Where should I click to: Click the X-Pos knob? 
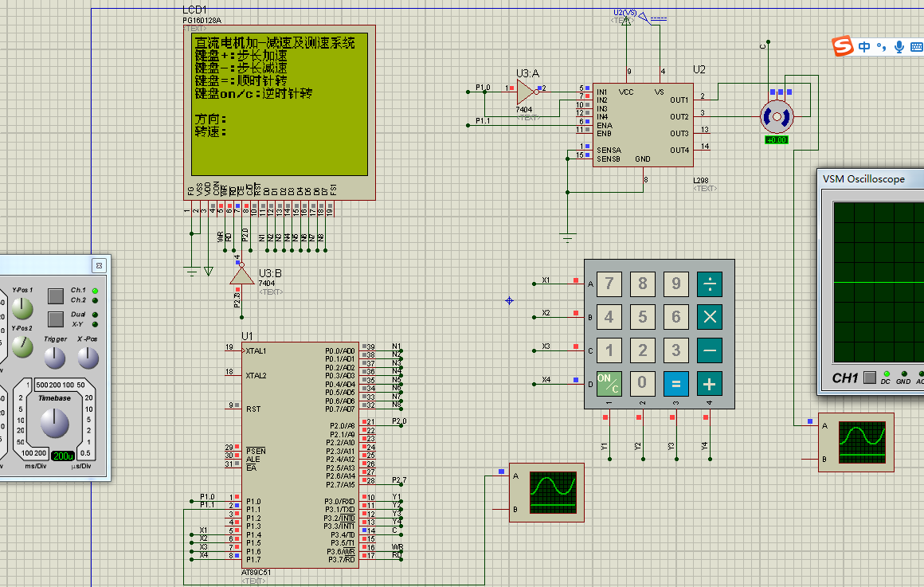[88, 357]
